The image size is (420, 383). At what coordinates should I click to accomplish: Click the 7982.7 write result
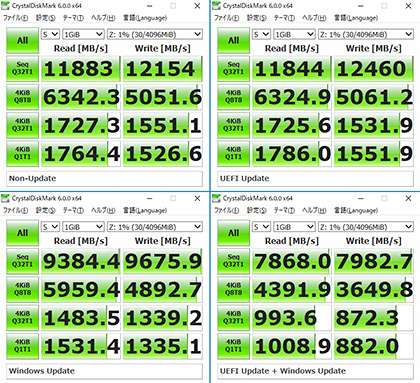(x=374, y=261)
